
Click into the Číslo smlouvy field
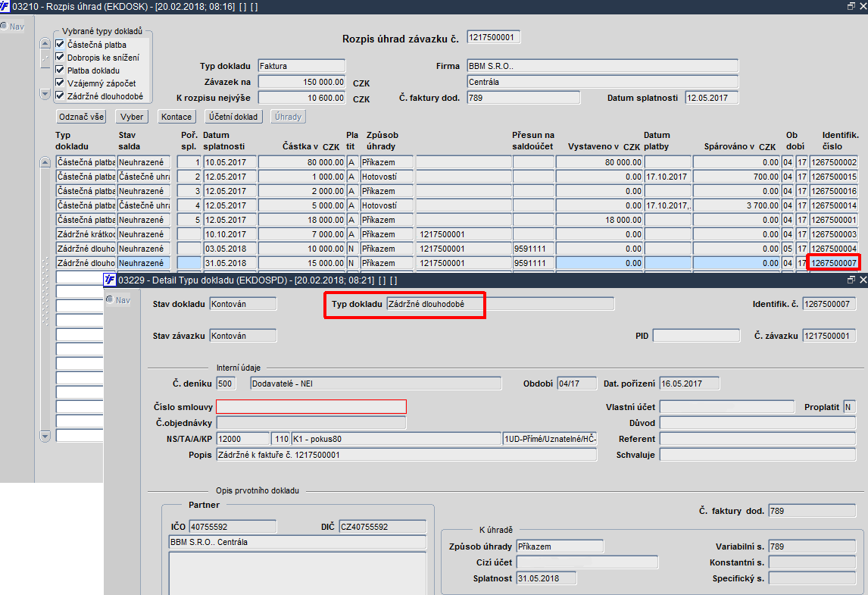pos(311,406)
